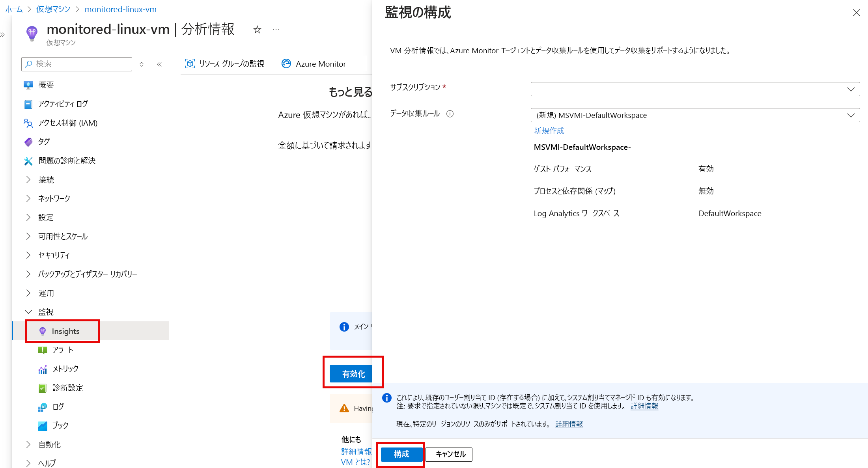
Task: Click the 有効化 button
Action: pyautogui.click(x=351, y=374)
